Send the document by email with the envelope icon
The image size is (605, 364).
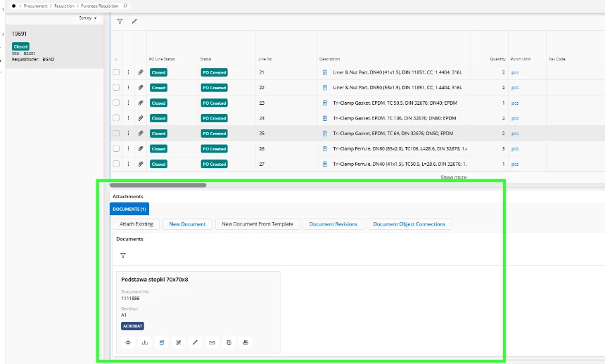(212, 342)
